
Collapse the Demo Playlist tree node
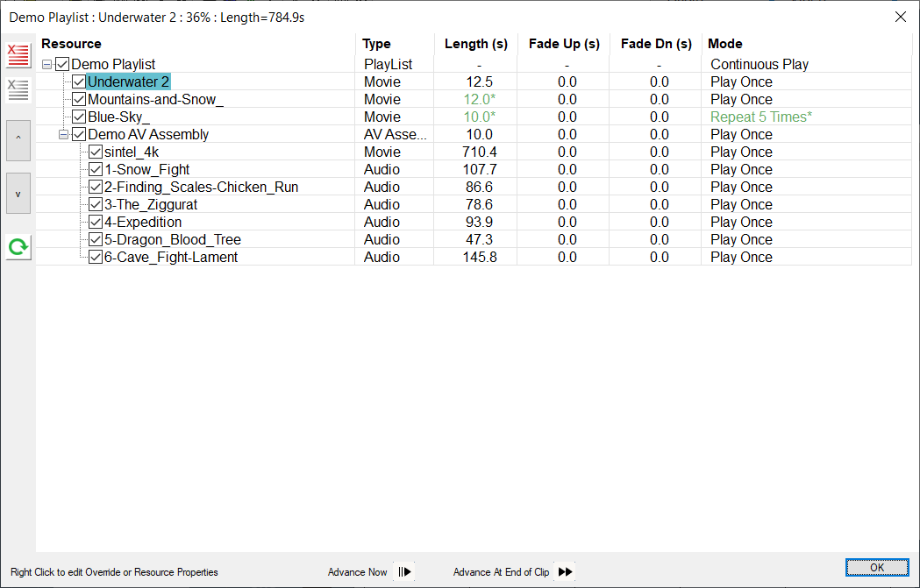click(47, 64)
